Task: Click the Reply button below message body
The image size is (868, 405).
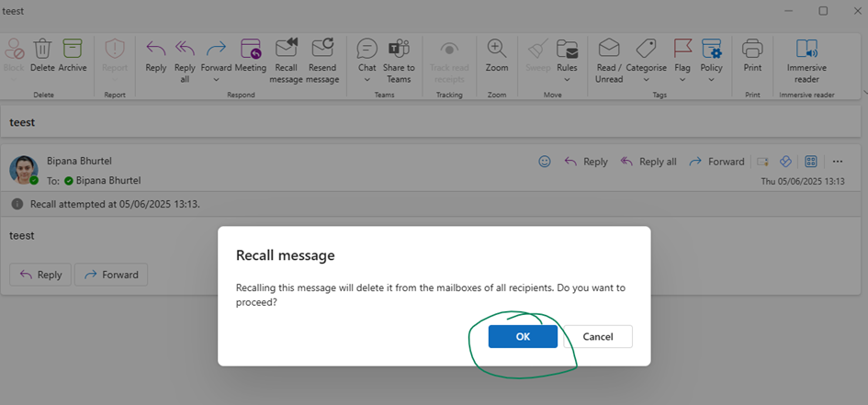Action: 40,275
